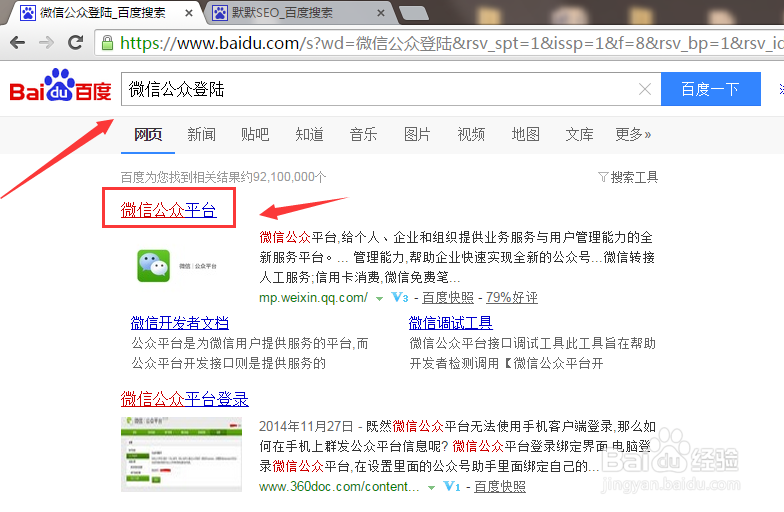Select the 贴吧 search category
The height and width of the screenshot is (512, 784).
pos(255,134)
